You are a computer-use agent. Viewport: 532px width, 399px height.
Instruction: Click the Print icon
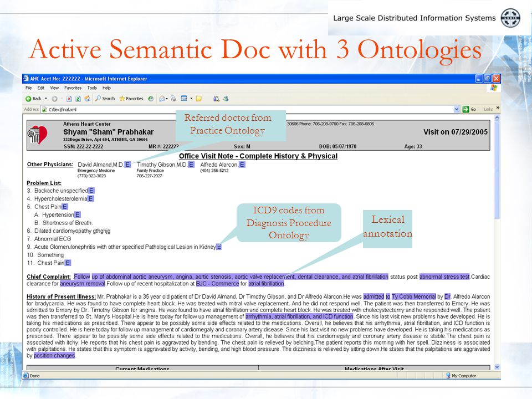pyautogui.click(x=173, y=99)
